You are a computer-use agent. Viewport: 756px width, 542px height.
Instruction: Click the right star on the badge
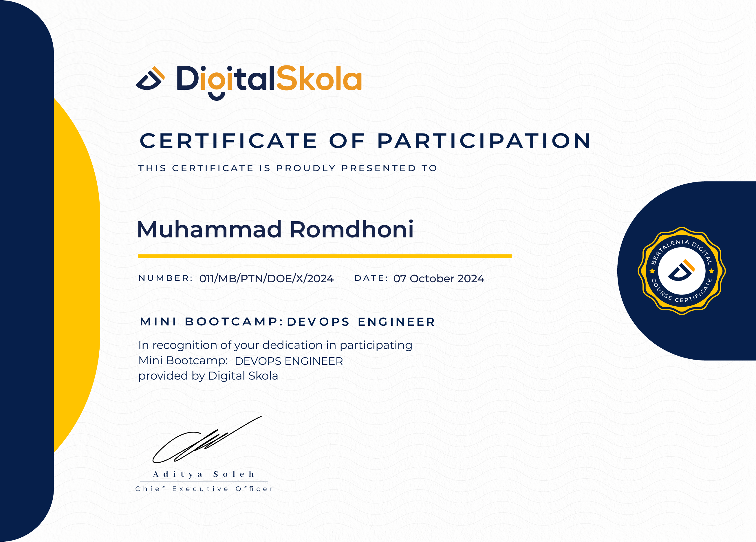tap(711, 271)
